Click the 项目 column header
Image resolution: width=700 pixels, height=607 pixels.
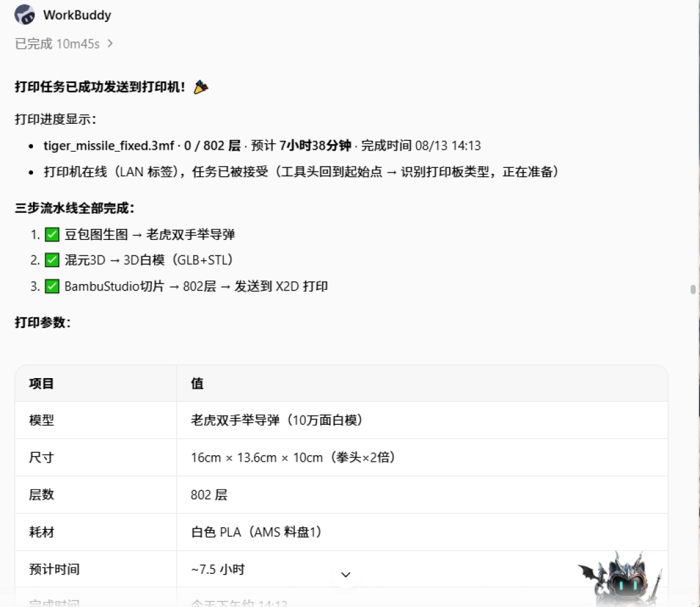(41, 384)
